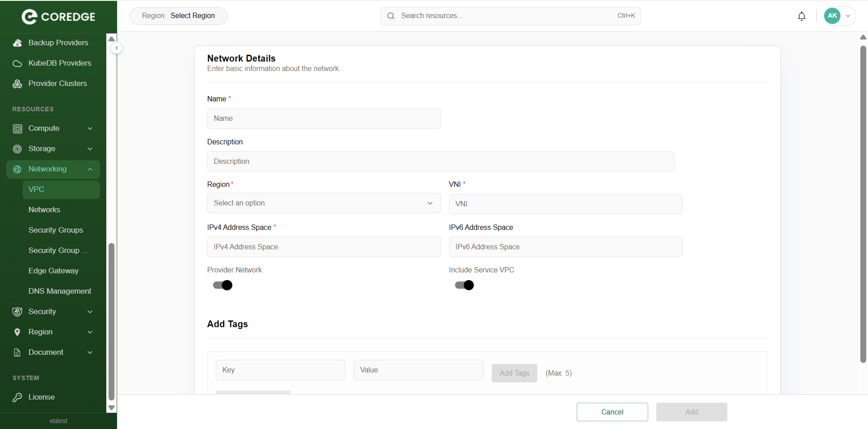
Task: Click the Coredge logo in sidebar
Action: click(58, 17)
